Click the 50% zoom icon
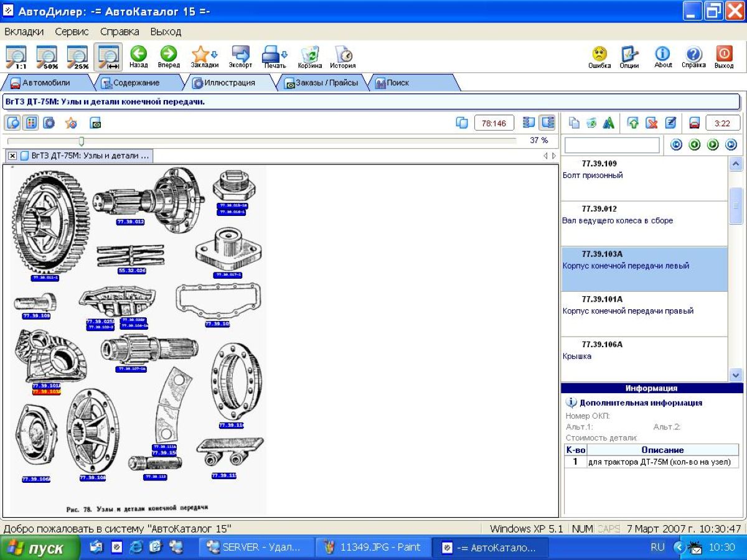The height and width of the screenshot is (560, 747). click(x=47, y=56)
